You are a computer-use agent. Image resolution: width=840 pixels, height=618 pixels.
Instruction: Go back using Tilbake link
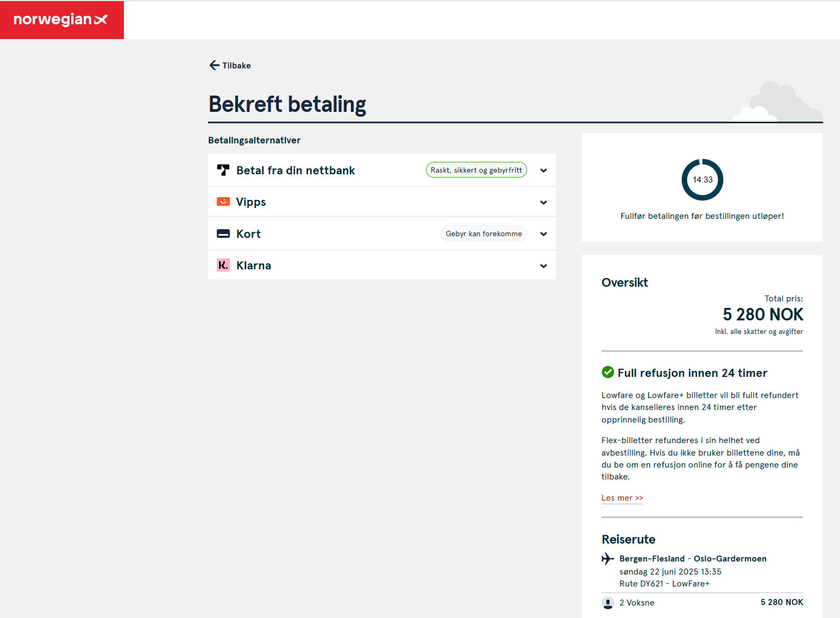pos(236,66)
